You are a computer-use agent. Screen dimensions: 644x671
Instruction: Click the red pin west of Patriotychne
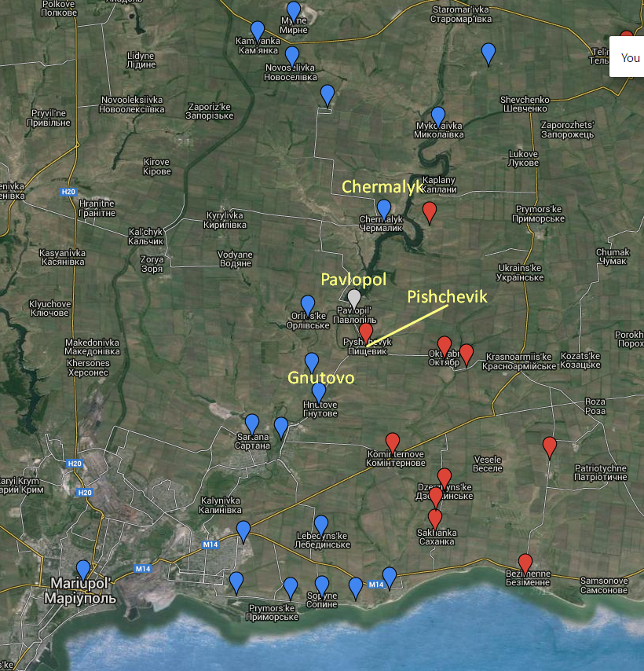point(550,446)
